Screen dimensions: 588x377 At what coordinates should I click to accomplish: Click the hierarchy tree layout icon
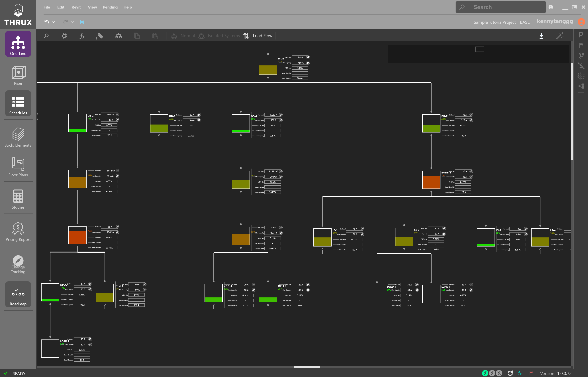pyautogui.click(x=119, y=36)
